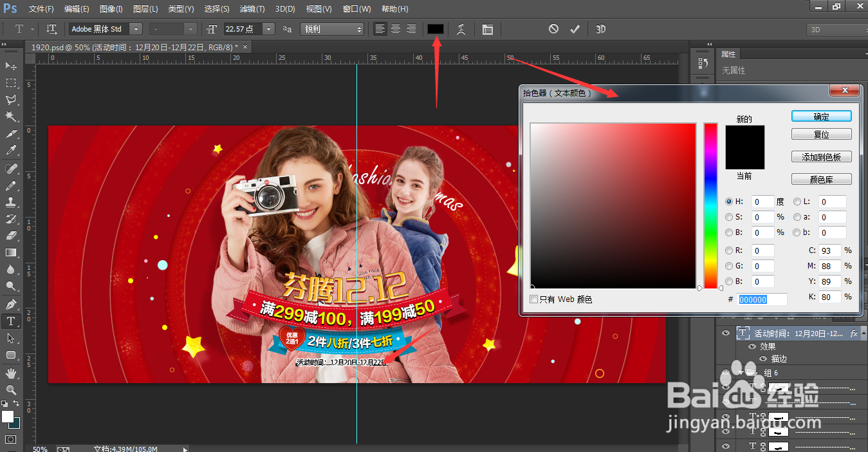
Task: Select the Gradient tool
Action: coord(11,252)
